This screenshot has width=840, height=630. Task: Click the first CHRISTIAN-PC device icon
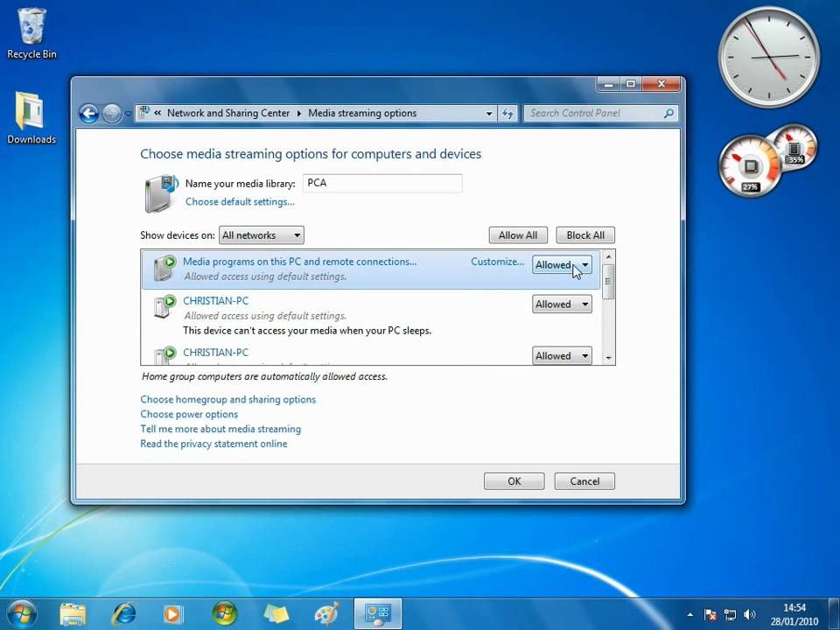[164, 306]
